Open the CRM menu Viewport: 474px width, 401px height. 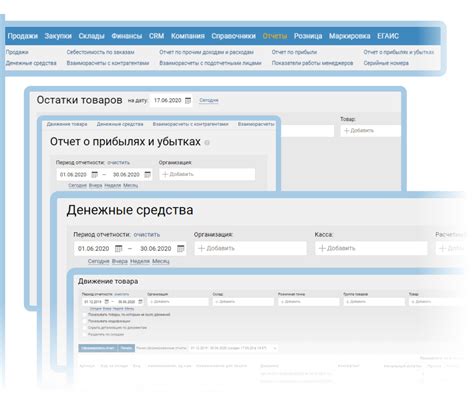156,36
